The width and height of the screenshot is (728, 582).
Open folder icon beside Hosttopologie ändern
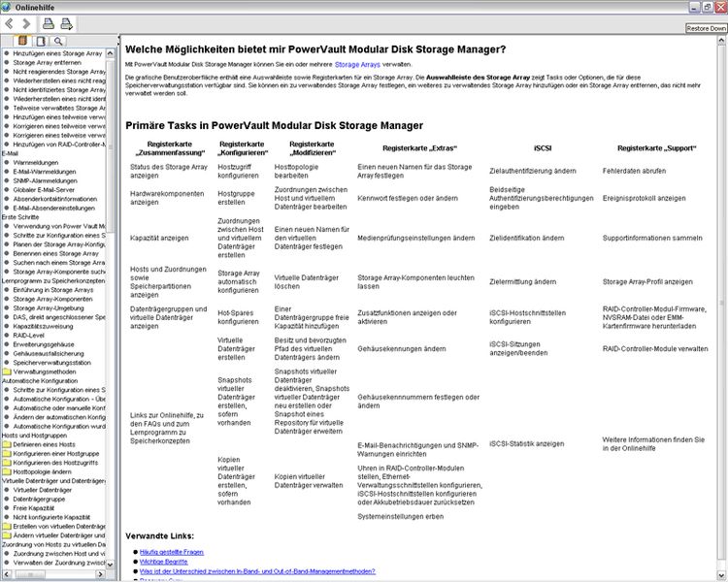click(x=7, y=471)
